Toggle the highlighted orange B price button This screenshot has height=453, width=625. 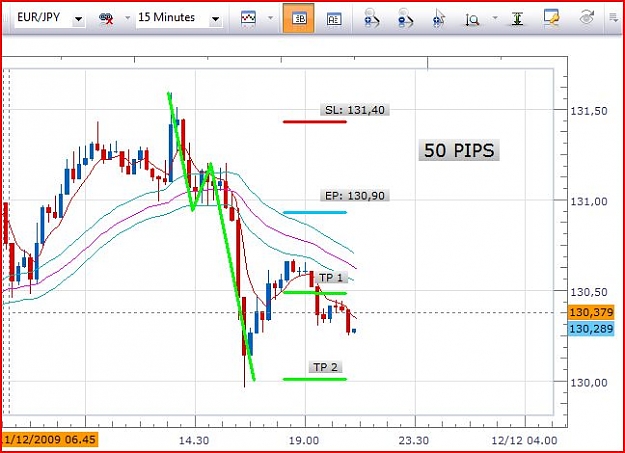pos(299,18)
